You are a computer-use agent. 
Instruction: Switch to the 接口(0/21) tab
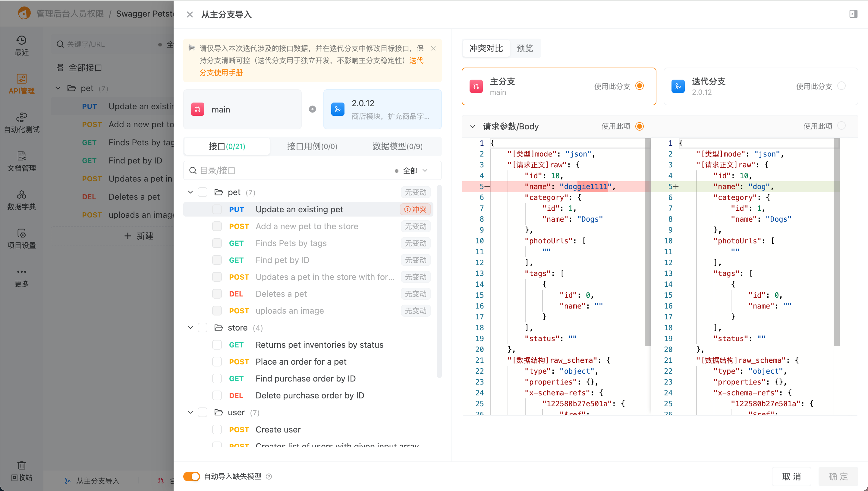click(x=227, y=146)
